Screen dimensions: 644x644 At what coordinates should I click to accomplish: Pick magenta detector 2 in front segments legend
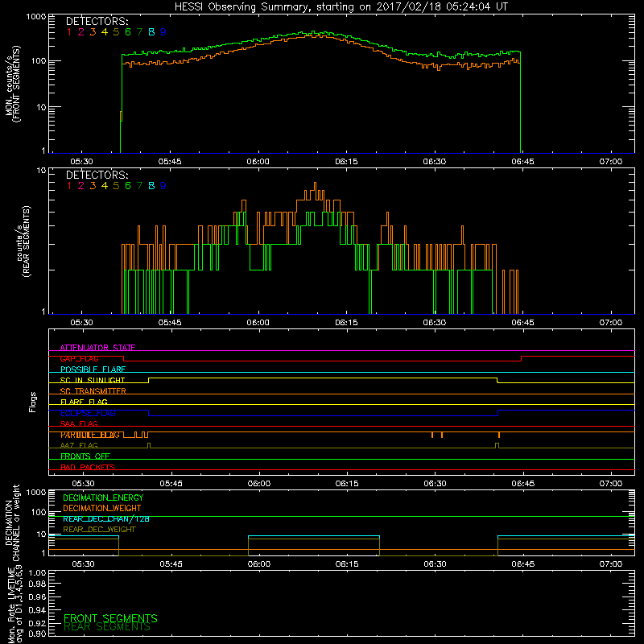coord(81,32)
